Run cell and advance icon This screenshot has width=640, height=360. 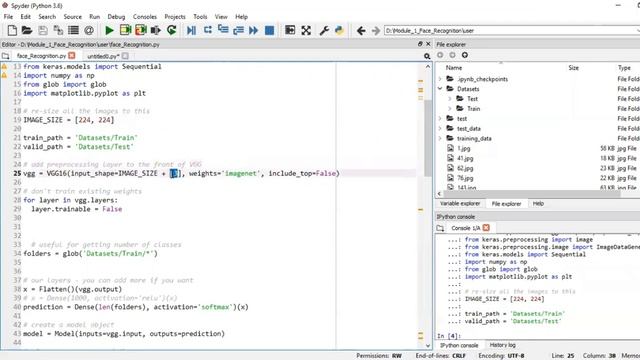[x=141, y=30]
